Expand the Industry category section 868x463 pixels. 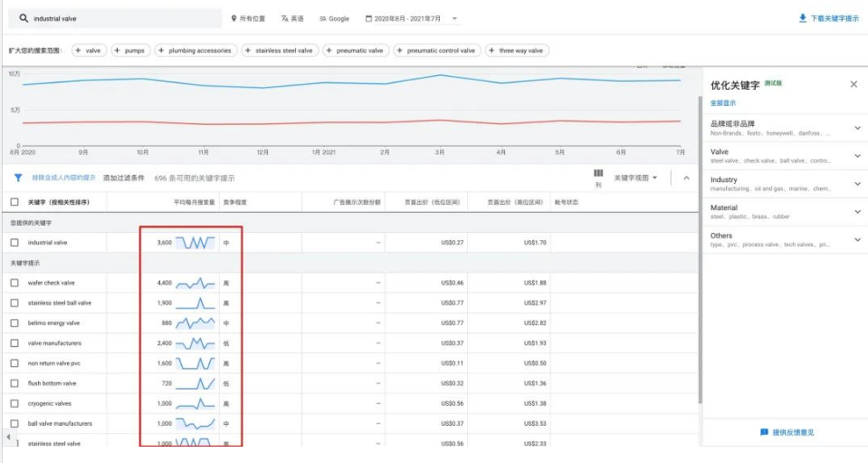click(x=857, y=184)
